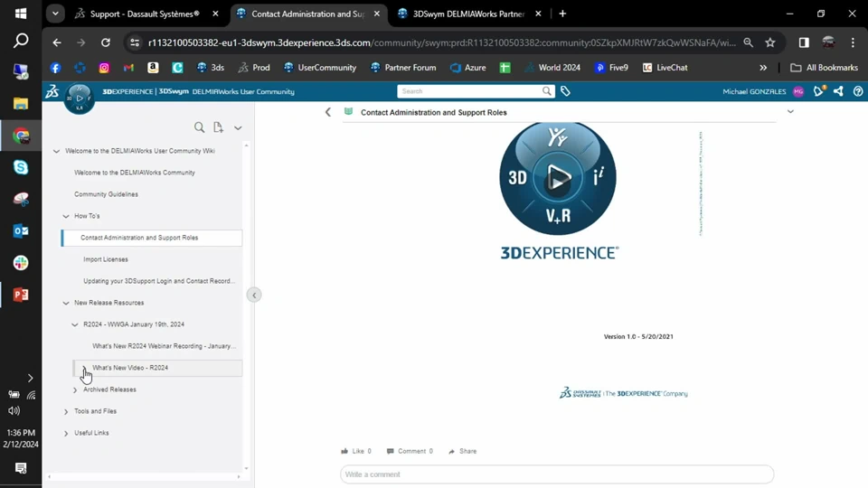
Task: Open the Chrome three-dot menu
Action: 853,42
